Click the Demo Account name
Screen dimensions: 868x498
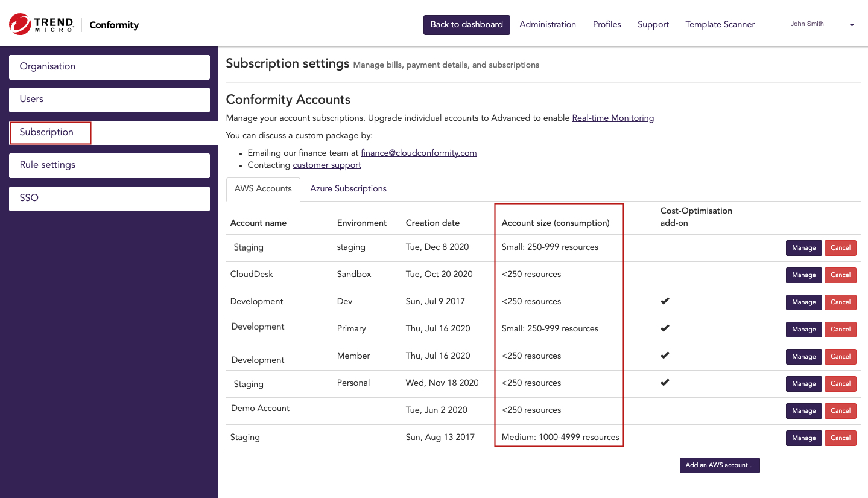tap(260, 409)
